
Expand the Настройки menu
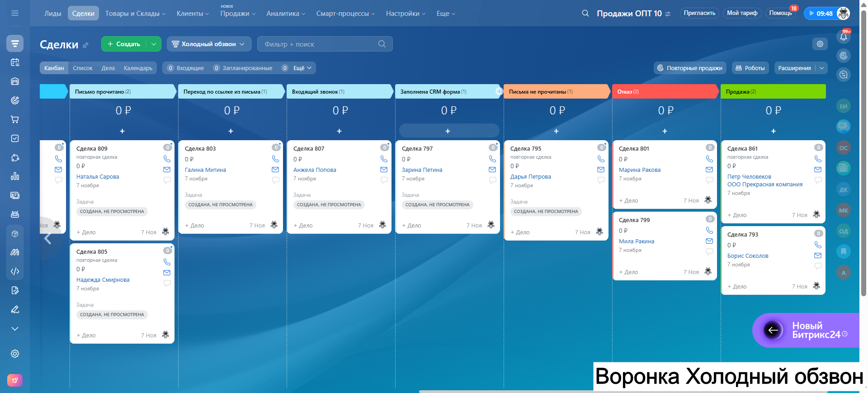point(406,14)
